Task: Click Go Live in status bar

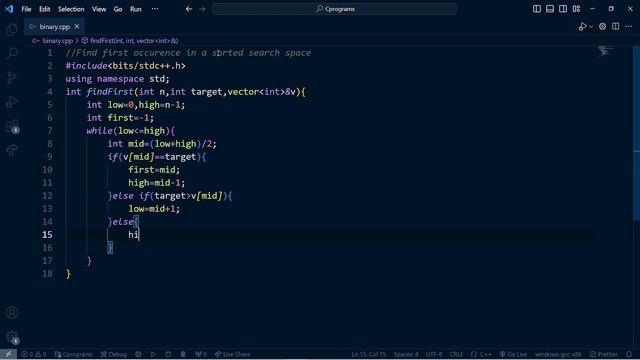Action: 513,354
